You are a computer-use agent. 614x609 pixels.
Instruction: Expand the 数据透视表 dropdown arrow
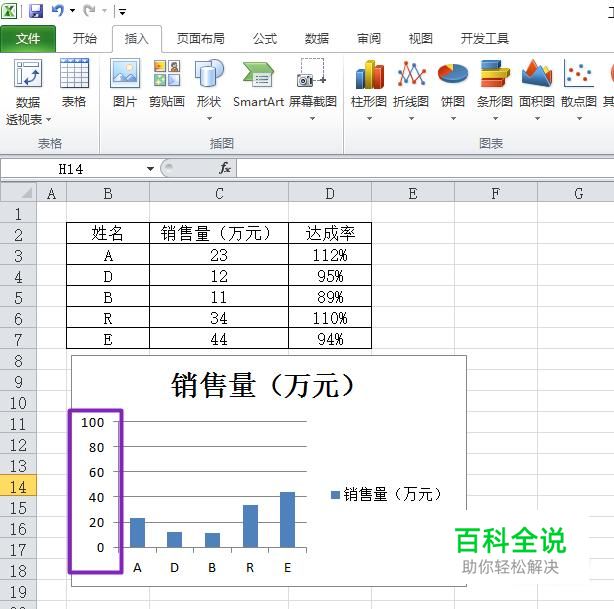coord(49,120)
